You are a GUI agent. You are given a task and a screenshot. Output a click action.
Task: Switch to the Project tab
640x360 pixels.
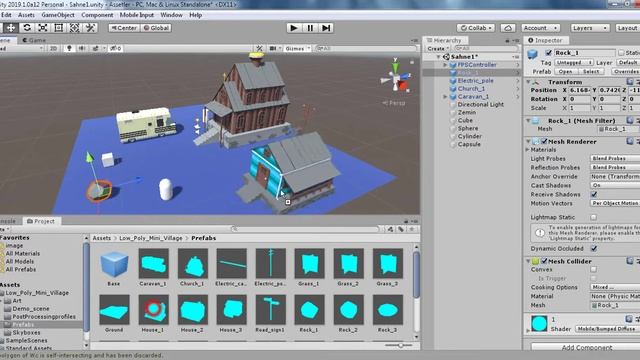coord(41,221)
